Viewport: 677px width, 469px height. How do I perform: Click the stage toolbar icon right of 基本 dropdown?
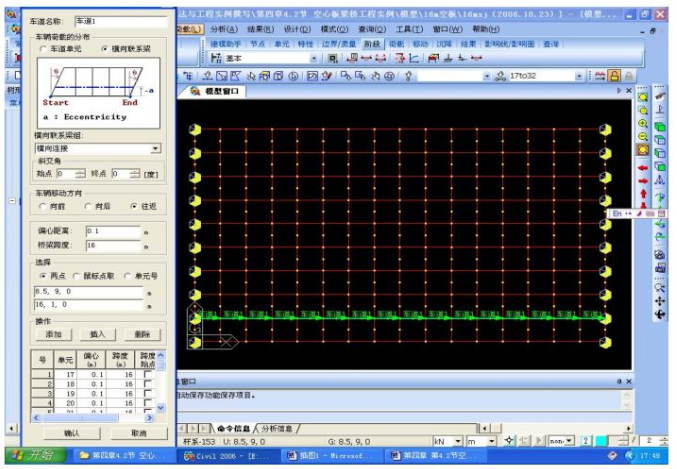click(x=332, y=58)
